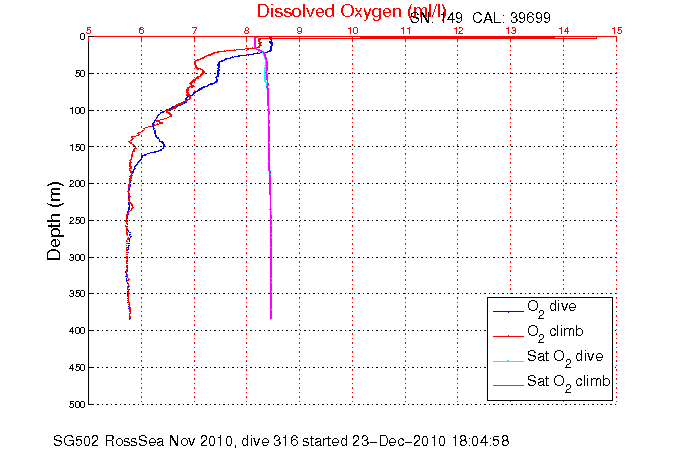
Task: Click the cyan line sample for Sat O2 dive
Action: (x=508, y=361)
